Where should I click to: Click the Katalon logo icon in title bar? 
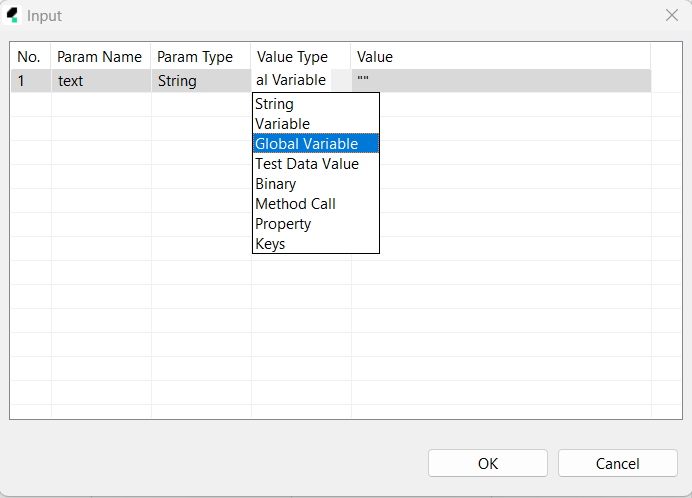[13, 16]
